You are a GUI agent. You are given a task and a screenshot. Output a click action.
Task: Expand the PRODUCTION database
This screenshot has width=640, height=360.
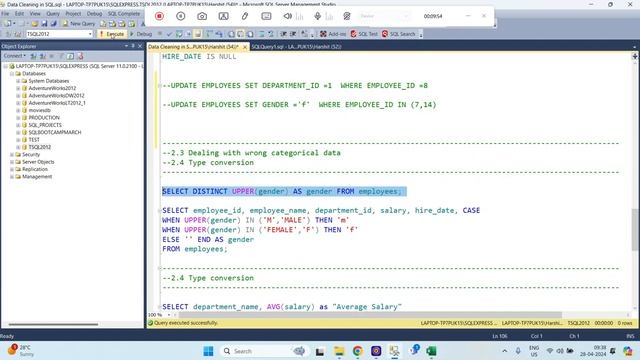[x=18, y=118]
